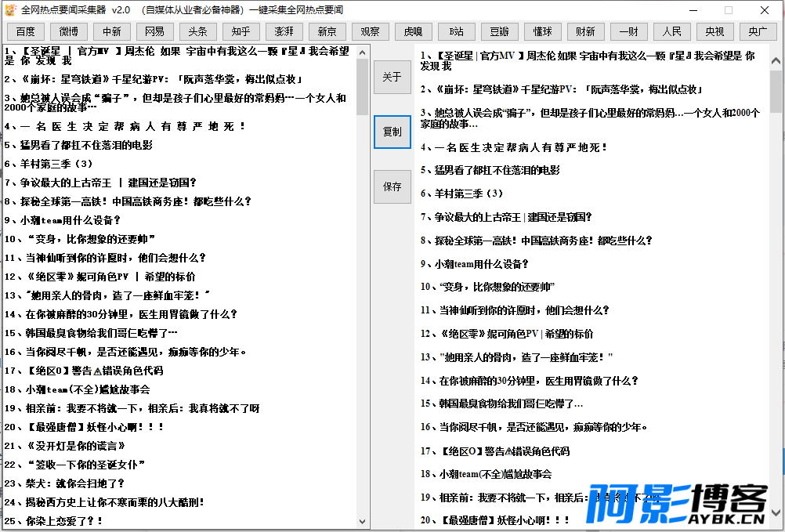Select left list item 21 《爱开灯是你的谎言》
The image size is (785, 532).
point(64,447)
